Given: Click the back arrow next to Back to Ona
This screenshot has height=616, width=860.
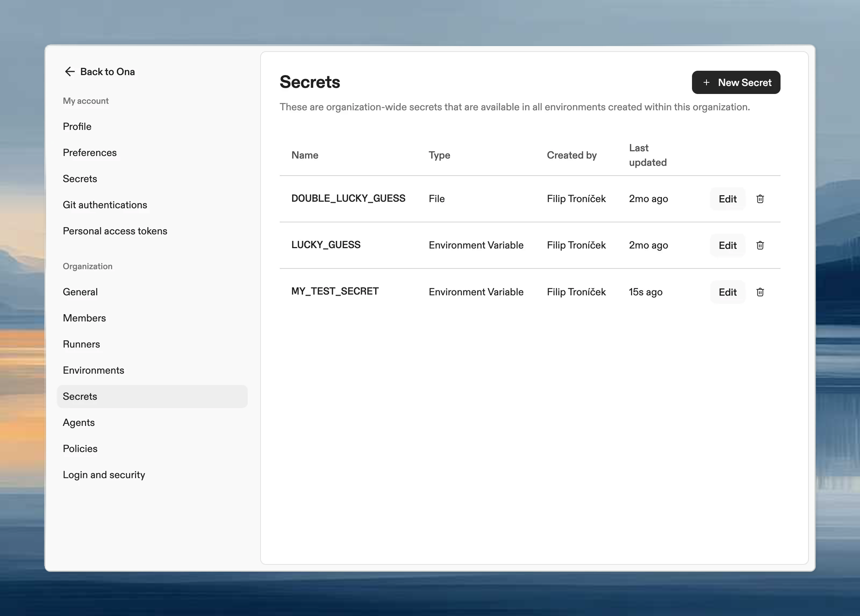Looking at the screenshot, I should [x=70, y=71].
